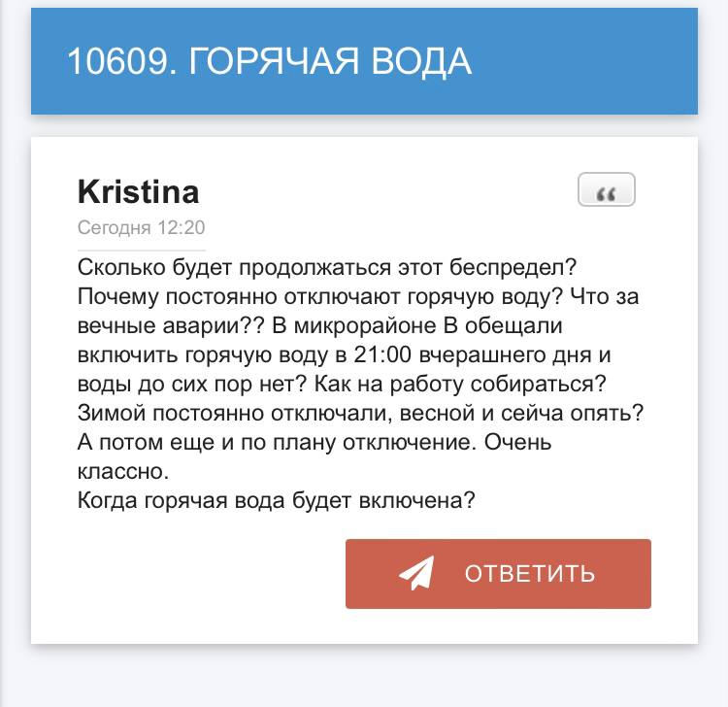728x707 pixels.
Task: Click the timestamp Сегодня 12:20
Action: point(141,227)
